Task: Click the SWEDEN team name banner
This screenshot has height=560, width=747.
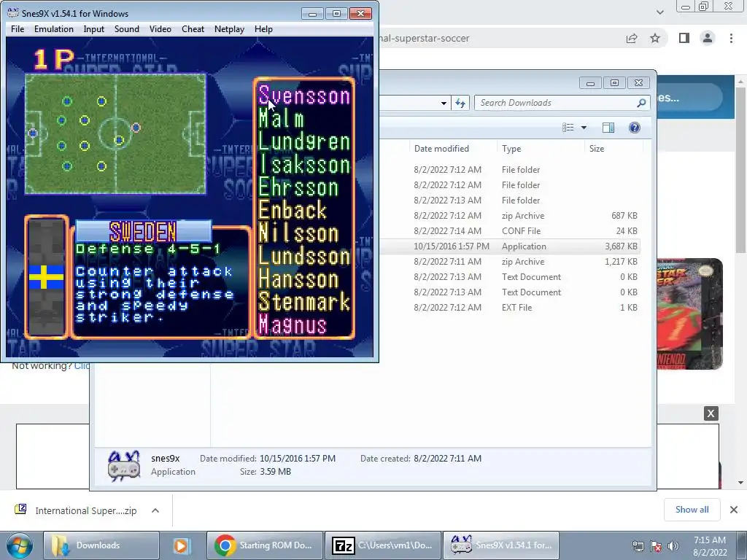Action: coord(144,232)
